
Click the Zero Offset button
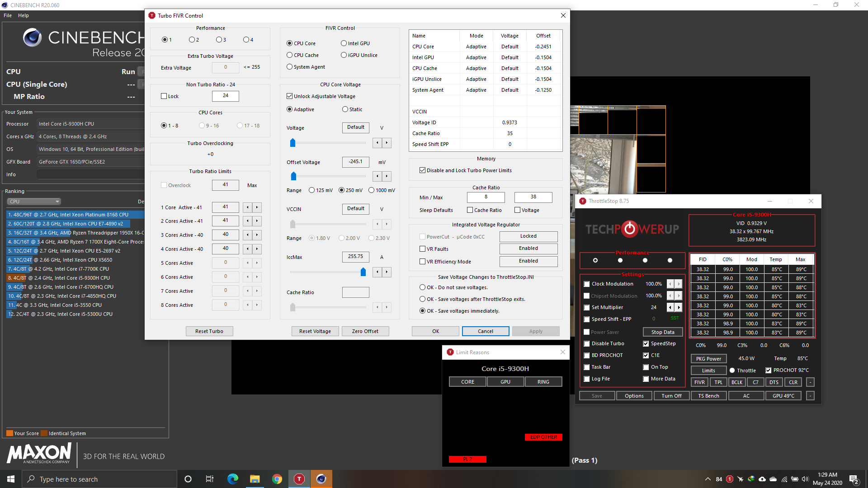365,331
